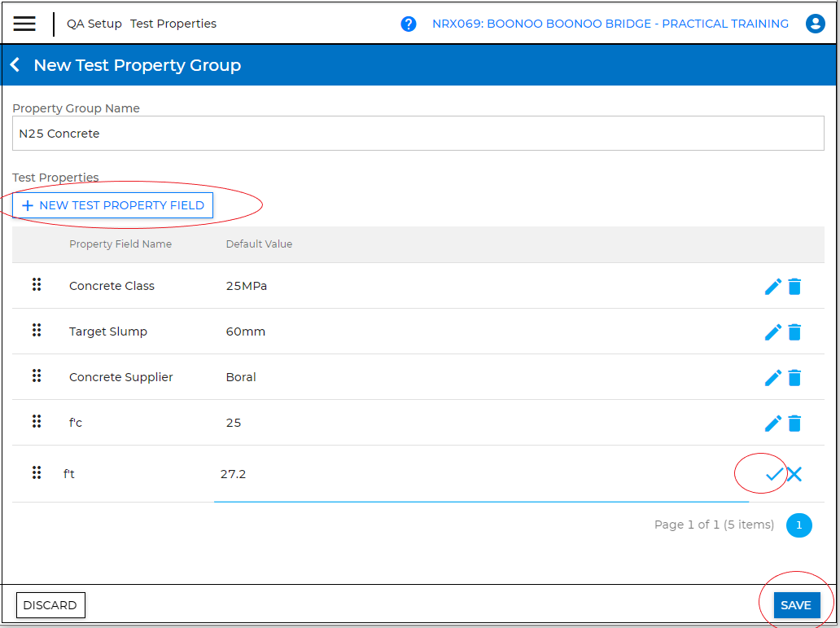Delete the Concrete Class property row

coord(794,287)
